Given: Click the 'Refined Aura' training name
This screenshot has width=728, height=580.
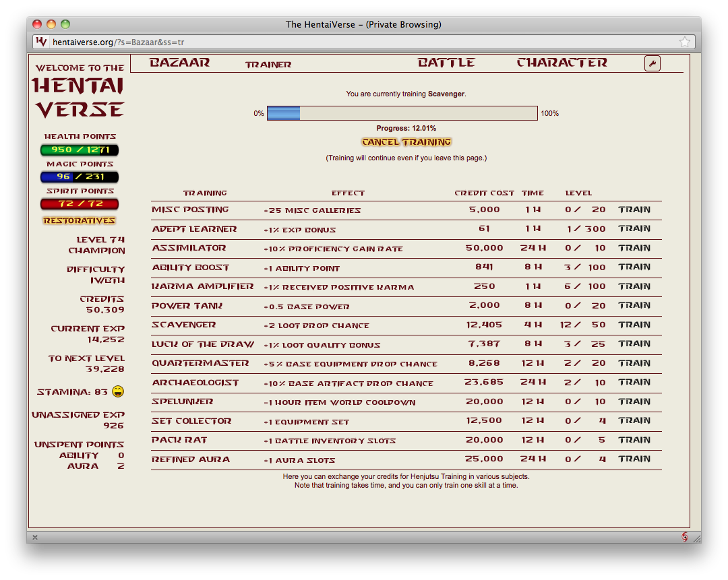Looking at the screenshot, I should [190, 459].
